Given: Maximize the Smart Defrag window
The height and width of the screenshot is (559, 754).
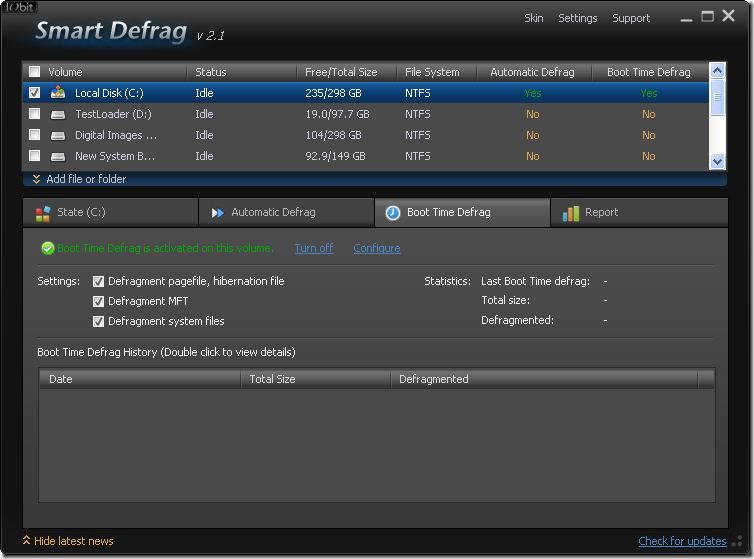Looking at the screenshot, I should (x=707, y=17).
